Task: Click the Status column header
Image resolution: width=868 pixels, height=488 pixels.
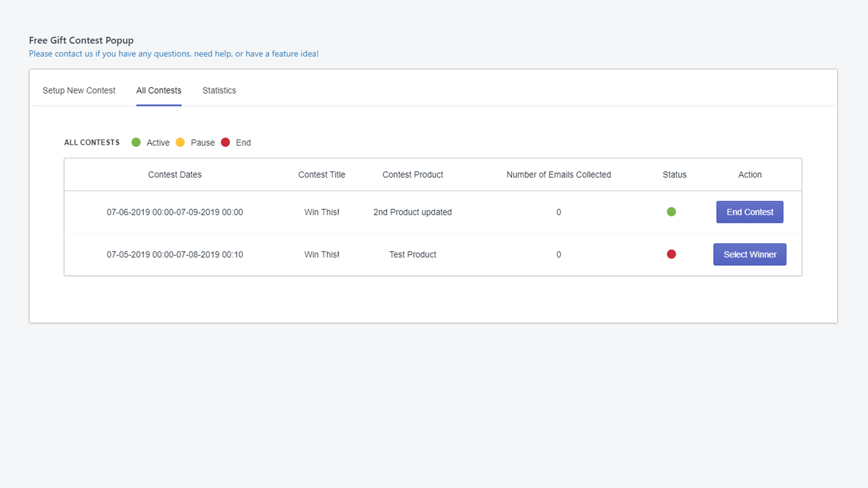Action: click(674, 175)
